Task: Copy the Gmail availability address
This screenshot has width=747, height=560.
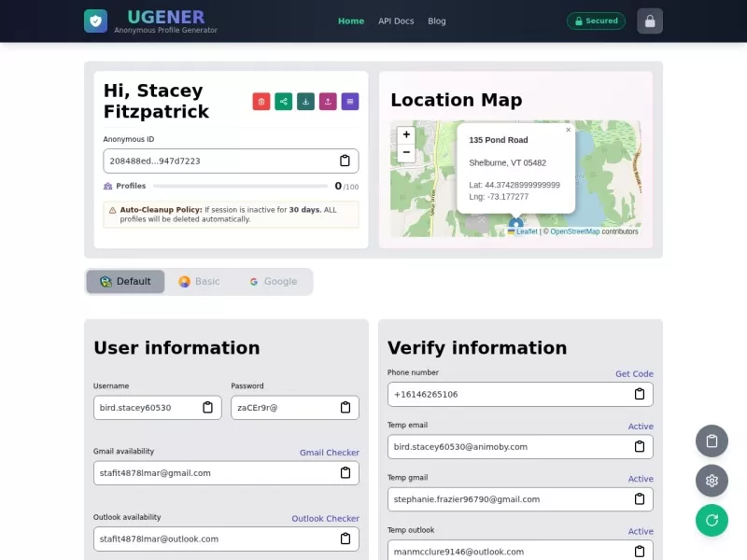Action: (x=345, y=473)
